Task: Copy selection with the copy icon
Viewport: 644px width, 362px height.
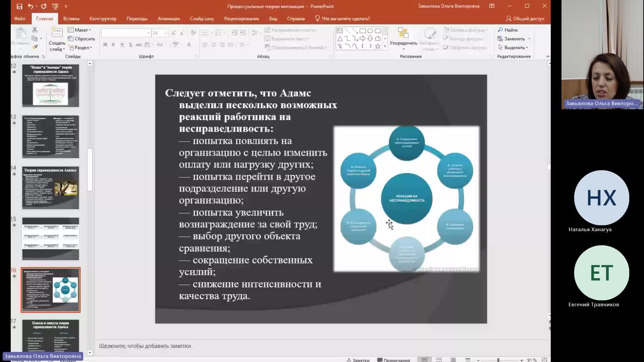Action: (35, 39)
